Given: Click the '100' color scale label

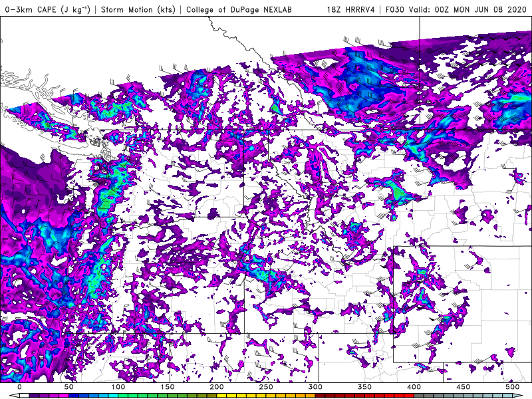Looking at the screenshot, I should pos(118,387).
